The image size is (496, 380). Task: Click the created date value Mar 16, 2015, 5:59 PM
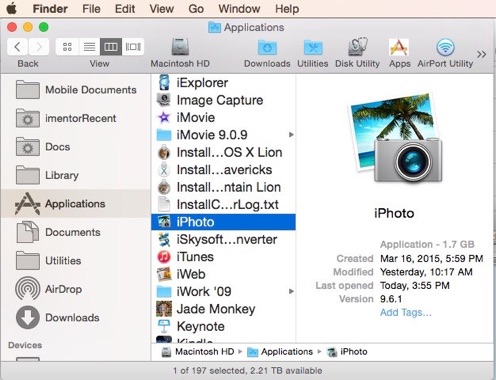tap(431, 259)
